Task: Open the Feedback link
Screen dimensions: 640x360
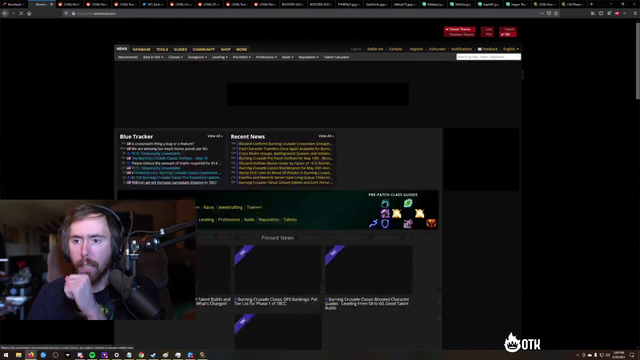Action: coord(487,49)
